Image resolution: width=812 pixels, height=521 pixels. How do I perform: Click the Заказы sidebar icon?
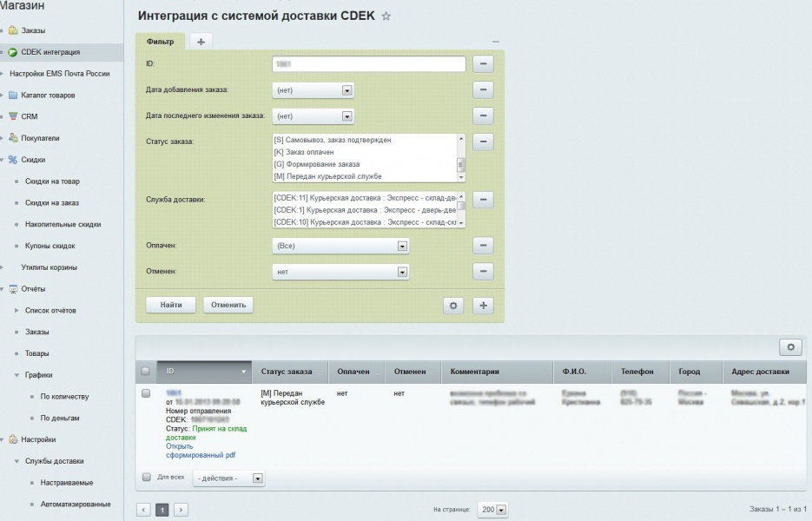point(13,30)
